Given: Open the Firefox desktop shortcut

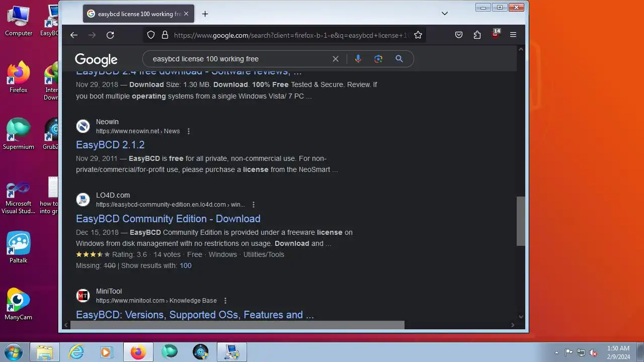Looking at the screenshot, I should 19,78.
